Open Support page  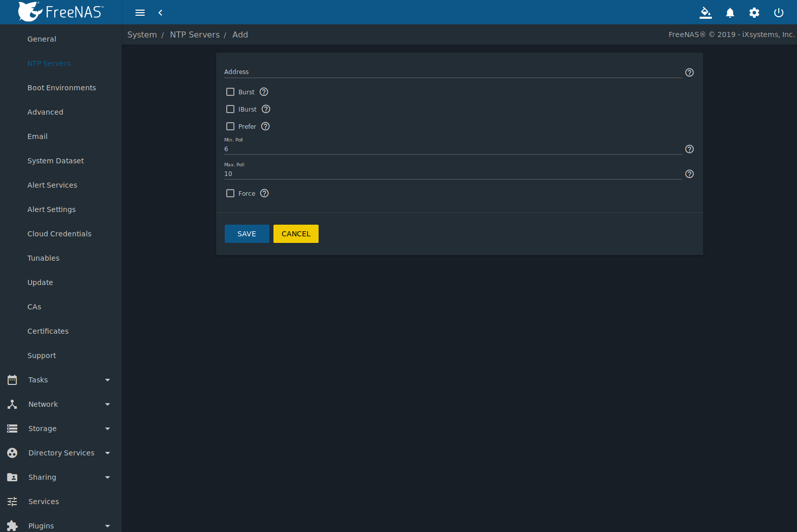coord(42,356)
